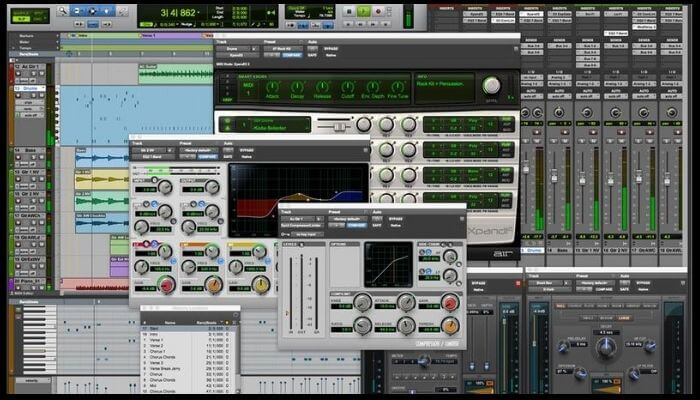700x400 pixels.
Task: Click COMPARE in the EQ plugin header
Action: (208, 157)
